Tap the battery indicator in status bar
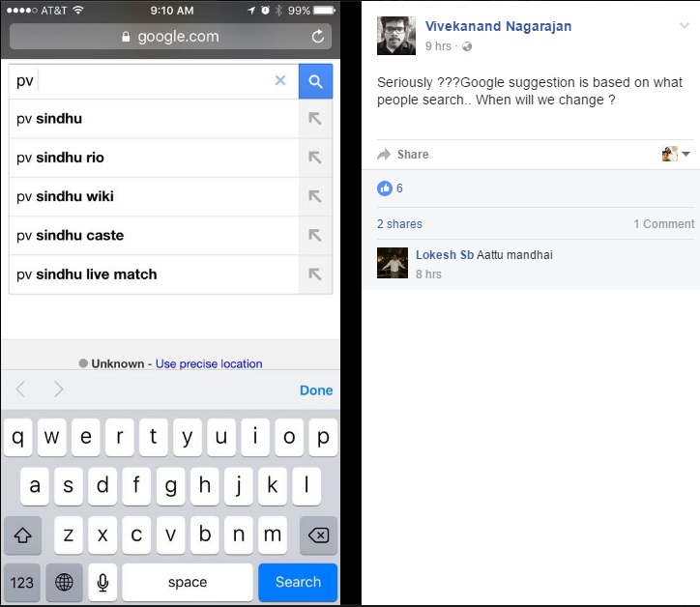The image size is (700, 607). 325,11
